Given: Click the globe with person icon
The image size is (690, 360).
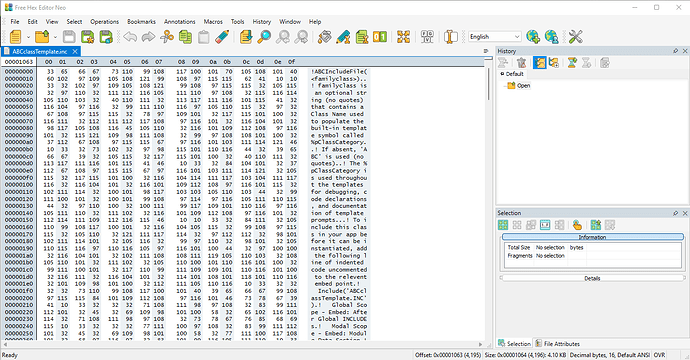Looking at the screenshot, I should click(551, 37).
